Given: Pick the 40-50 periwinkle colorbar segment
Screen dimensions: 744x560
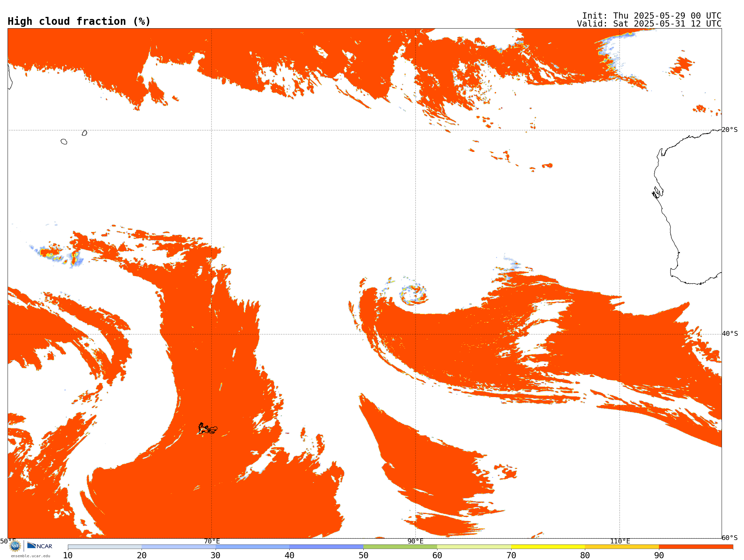Looking at the screenshot, I should tap(326, 547).
